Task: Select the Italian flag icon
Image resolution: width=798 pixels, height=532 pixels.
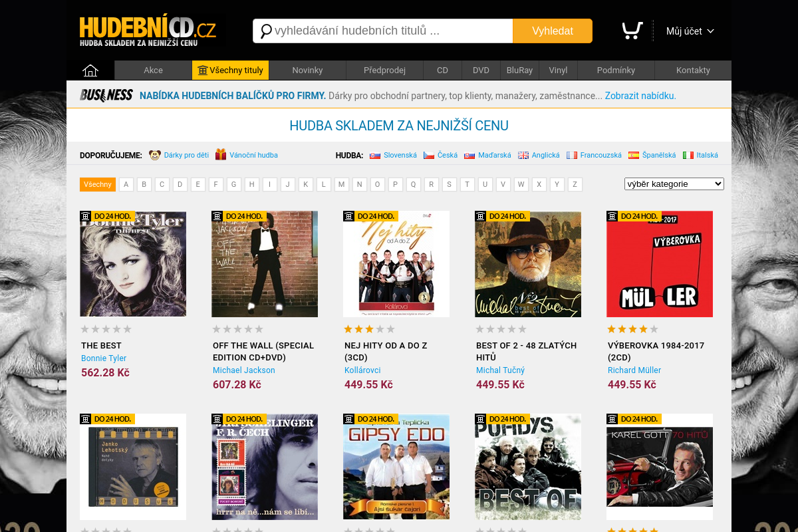Action: pyautogui.click(x=688, y=155)
